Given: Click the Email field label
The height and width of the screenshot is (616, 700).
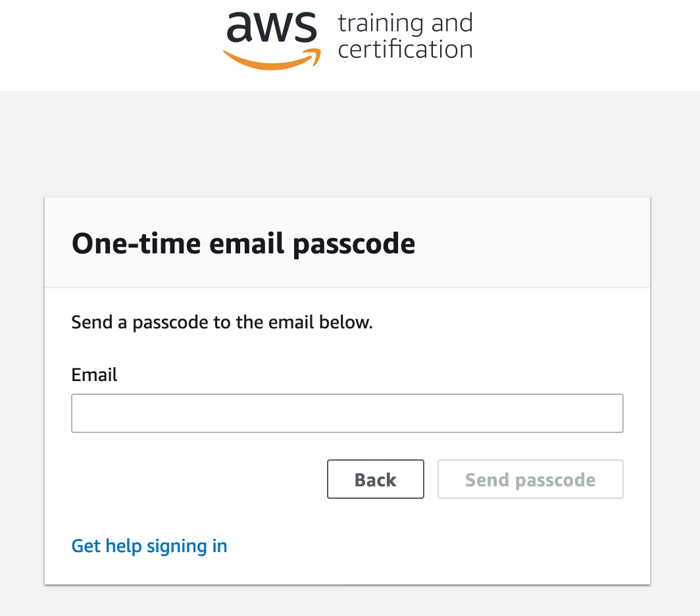Looking at the screenshot, I should point(94,374).
